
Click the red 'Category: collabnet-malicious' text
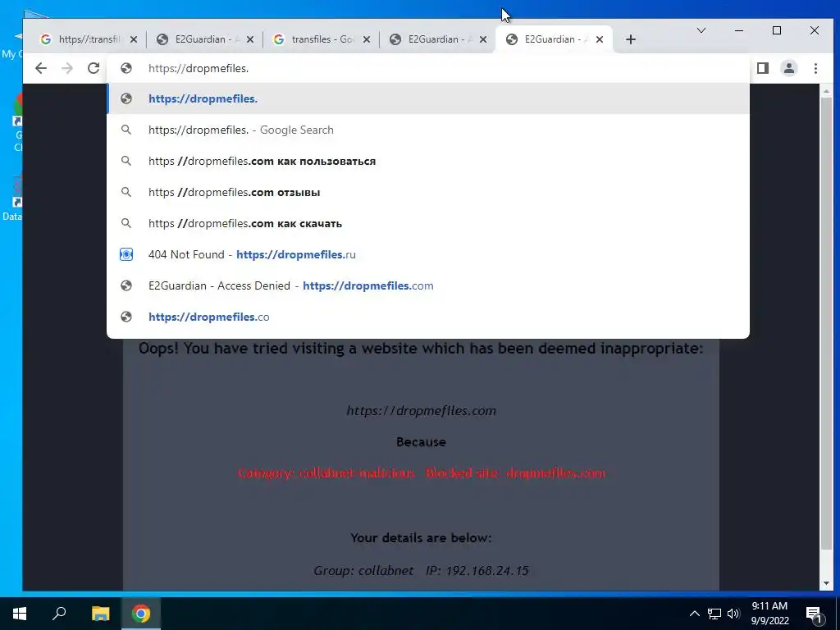click(x=326, y=473)
